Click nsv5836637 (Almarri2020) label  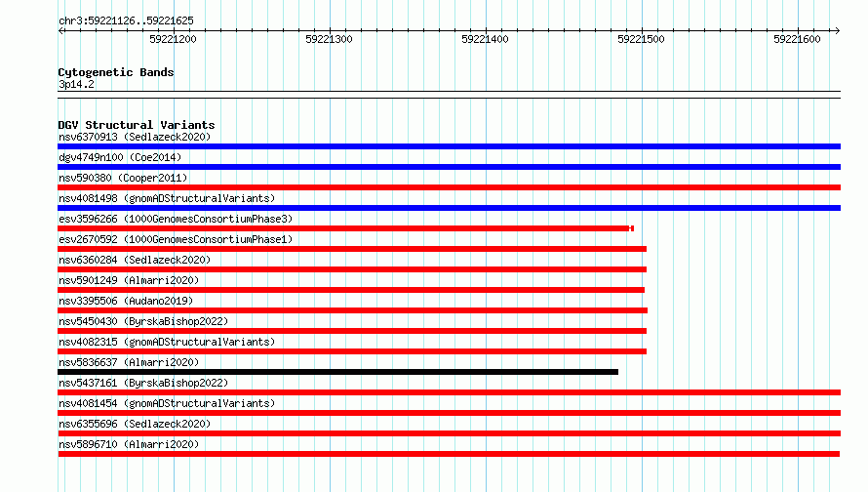coord(129,362)
